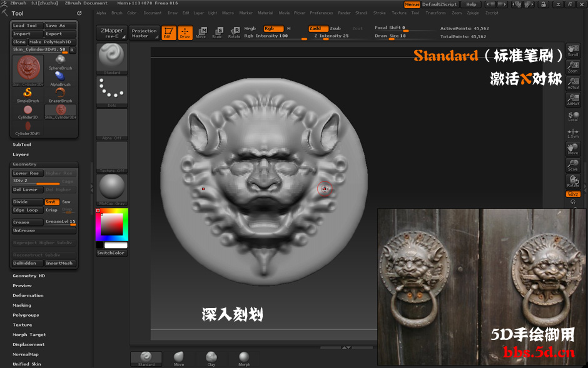Select the Morph brush in bottom shelf
588x368 pixels.
pyautogui.click(x=244, y=359)
